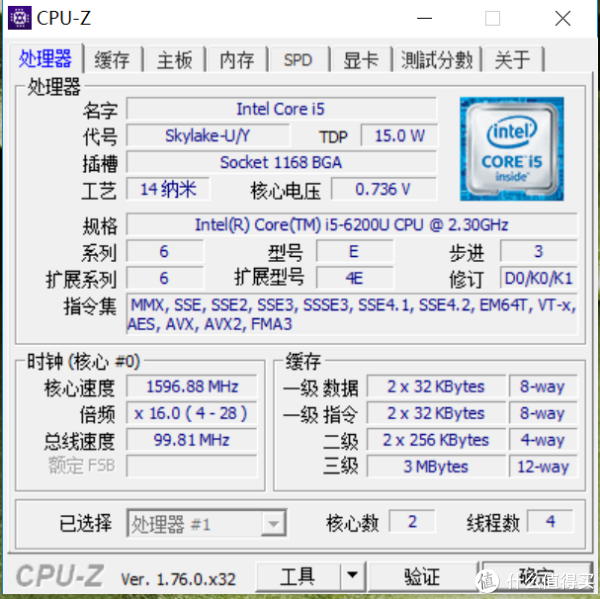Click the 确定 button
600x599 pixels.
537,576
